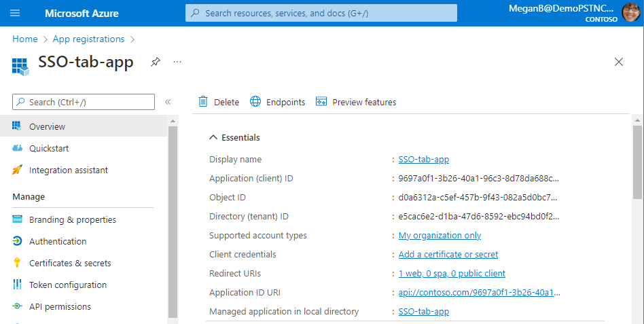Click Add a certificate or secret
The image size is (644, 324).
[x=448, y=255]
